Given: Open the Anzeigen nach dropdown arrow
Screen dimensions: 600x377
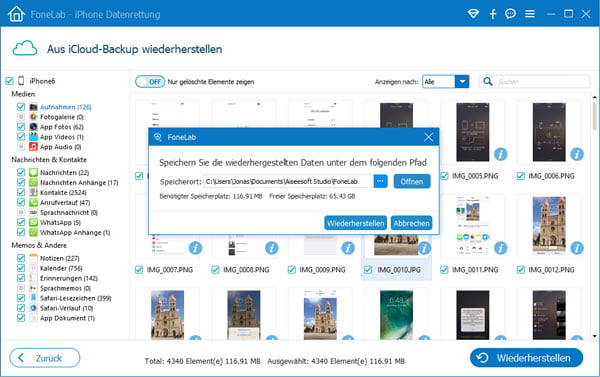Looking at the screenshot, I should (462, 82).
